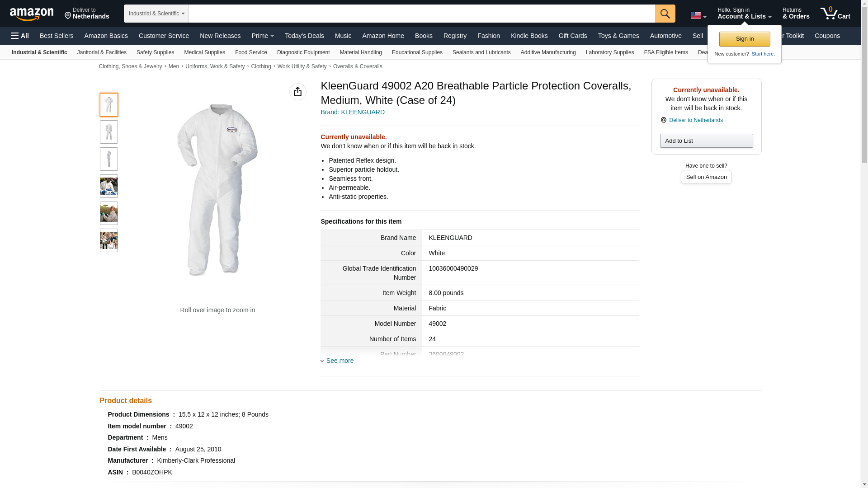Expand the Prime dropdown menu
The height and width of the screenshot is (488, 868).
(x=263, y=36)
